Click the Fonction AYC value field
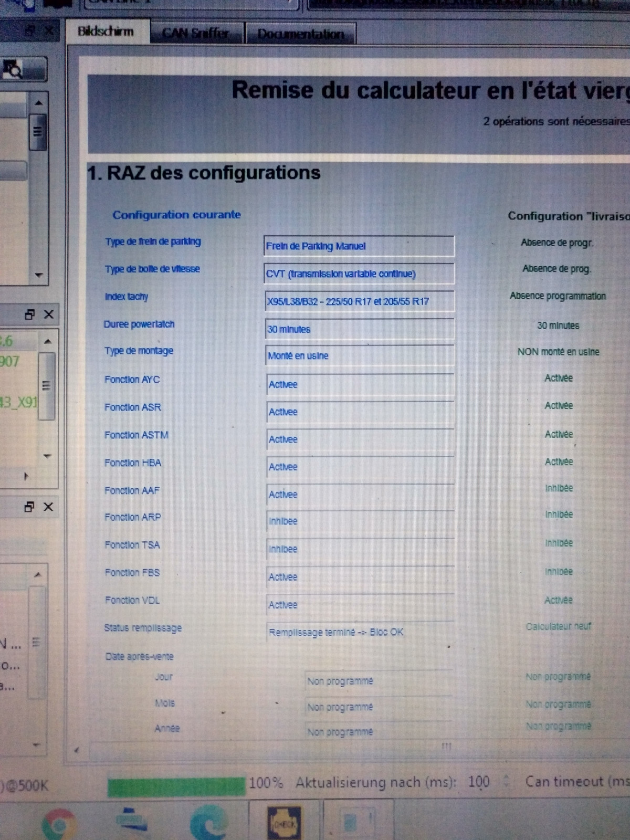This screenshot has width=630, height=840. [360, 384]
